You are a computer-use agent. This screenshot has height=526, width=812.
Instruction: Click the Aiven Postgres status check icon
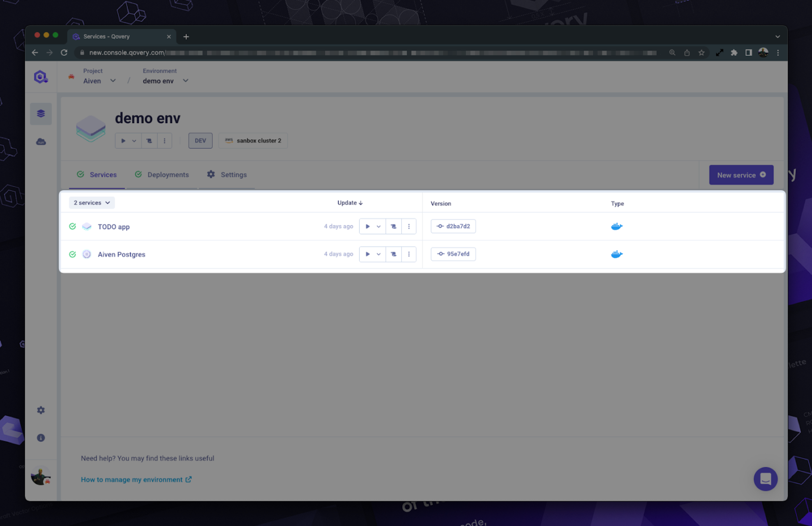tap(72, 254)
